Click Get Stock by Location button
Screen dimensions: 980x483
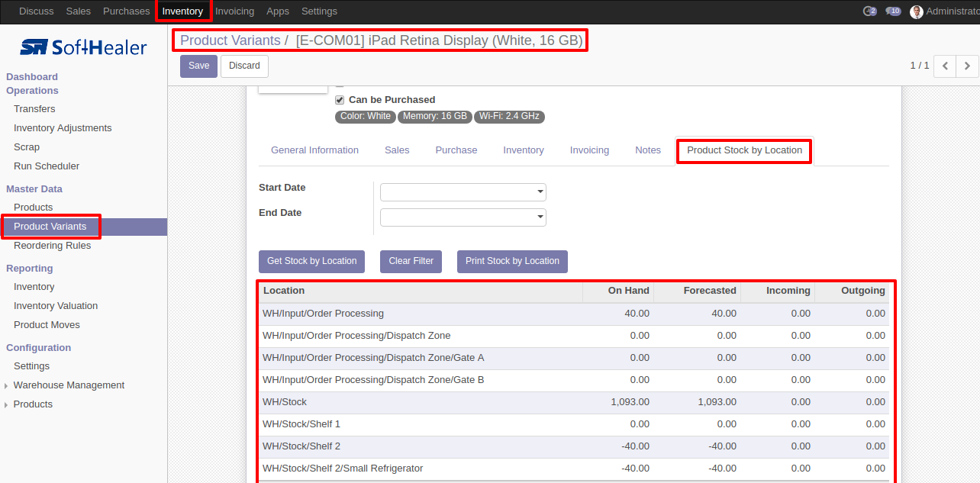[311, 261]
